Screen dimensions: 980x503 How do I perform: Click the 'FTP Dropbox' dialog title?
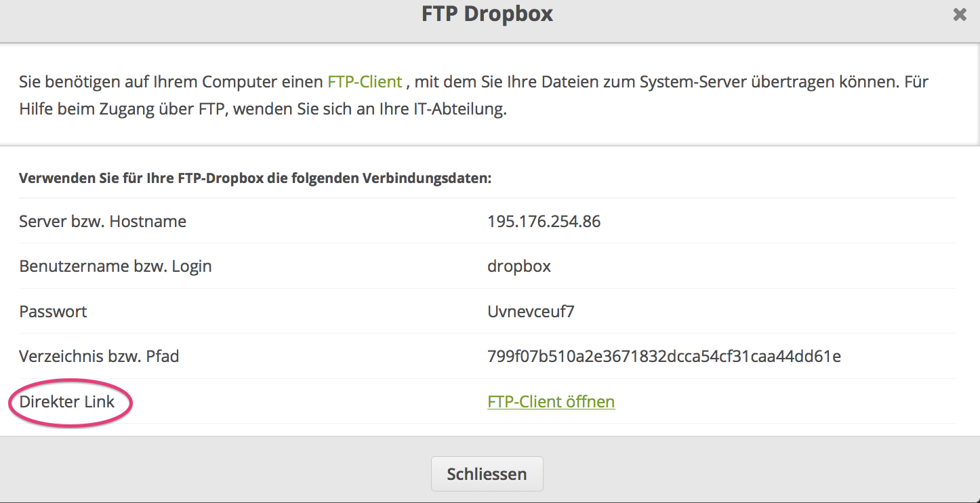tap(487, 14)
